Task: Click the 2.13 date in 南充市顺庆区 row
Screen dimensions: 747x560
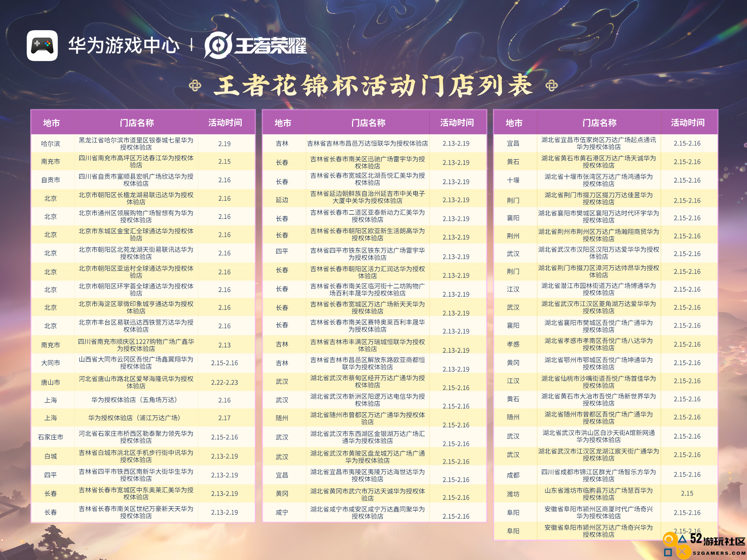Action: 224,345
